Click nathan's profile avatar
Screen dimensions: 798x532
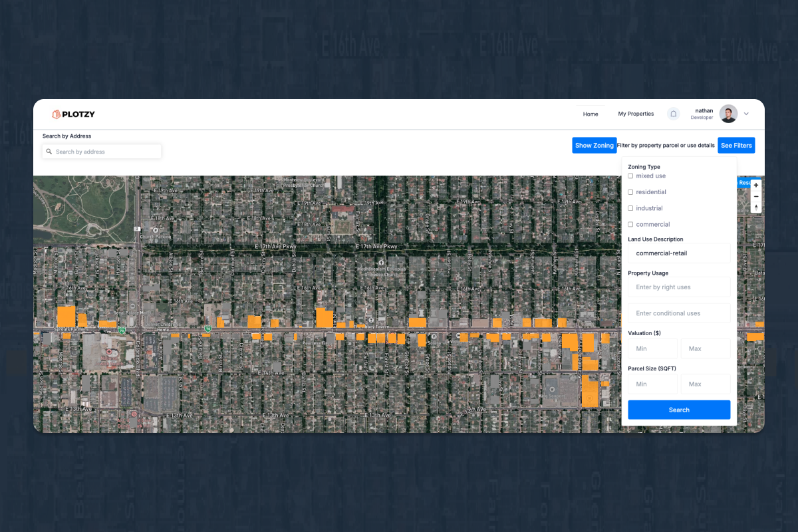click(728, 114)
